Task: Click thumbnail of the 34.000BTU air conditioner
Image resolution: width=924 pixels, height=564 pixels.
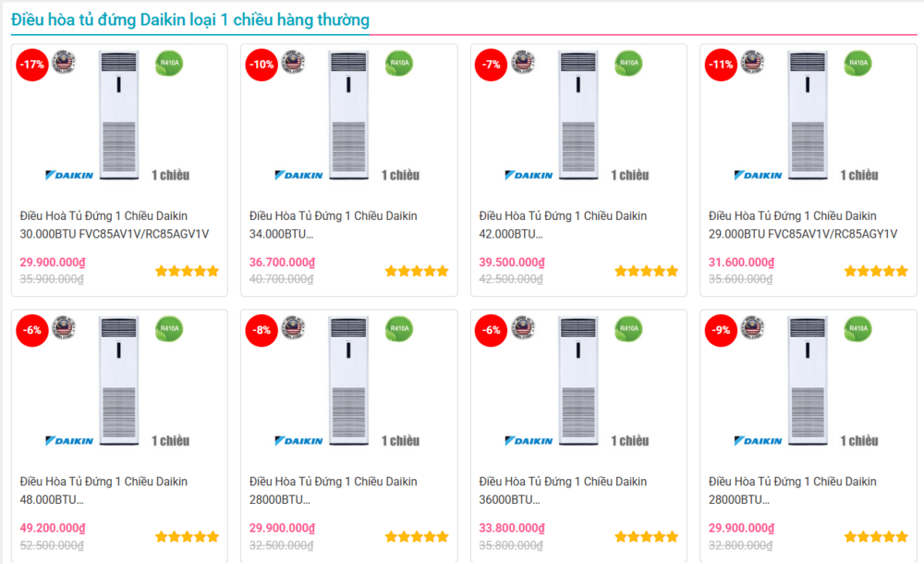Action: [348, 116]
